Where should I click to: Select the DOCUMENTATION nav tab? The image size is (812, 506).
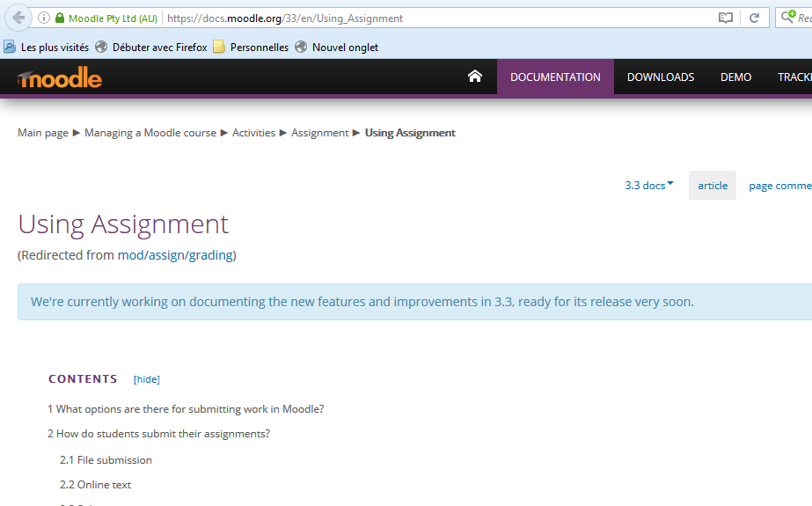pos(556,77)
